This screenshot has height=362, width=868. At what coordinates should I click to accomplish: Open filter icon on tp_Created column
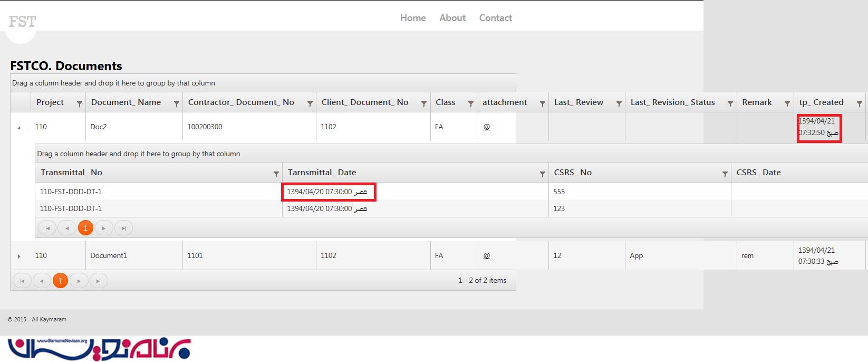[x=859, y=104]
